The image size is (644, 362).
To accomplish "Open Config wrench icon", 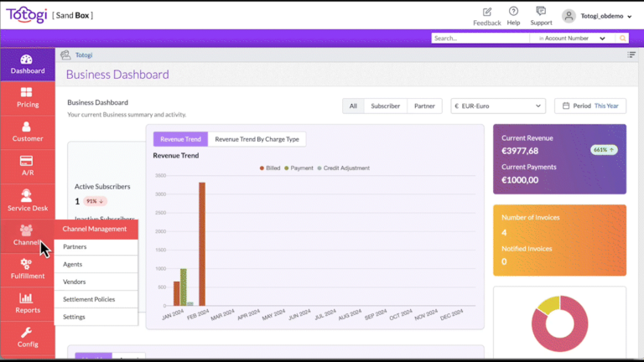I will tap(27, 337).
